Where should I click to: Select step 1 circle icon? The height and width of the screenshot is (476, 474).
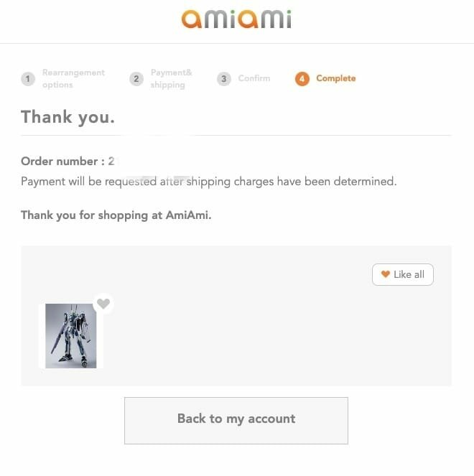[28, 79]
